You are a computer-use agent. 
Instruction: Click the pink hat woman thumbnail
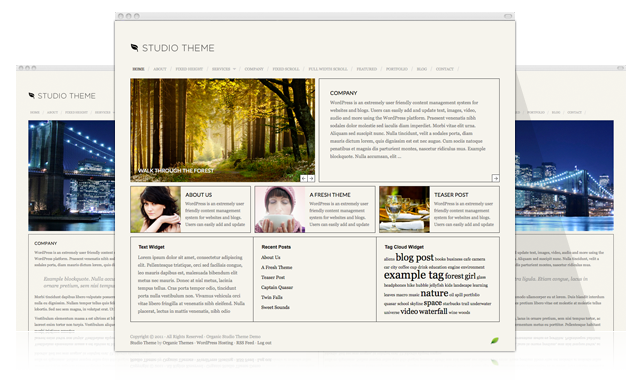point(280,209)
